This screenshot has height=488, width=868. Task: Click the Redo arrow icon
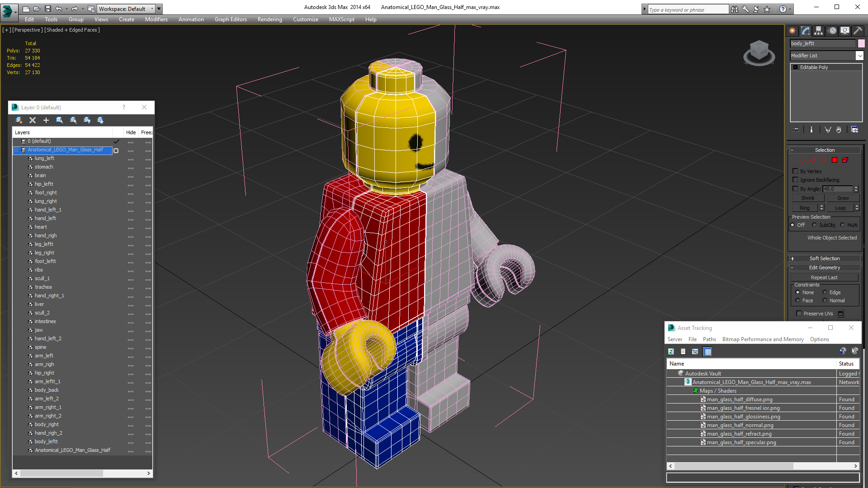75,9
